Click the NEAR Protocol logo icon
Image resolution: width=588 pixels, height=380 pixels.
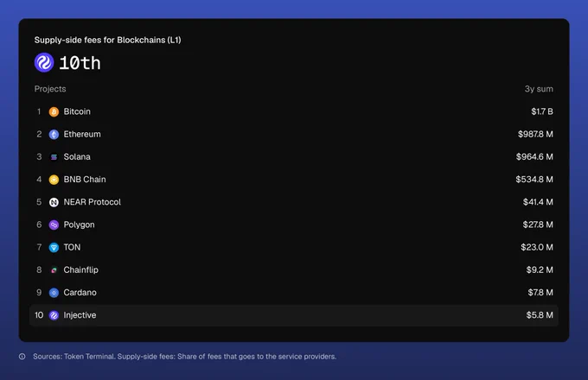point(54,203)
